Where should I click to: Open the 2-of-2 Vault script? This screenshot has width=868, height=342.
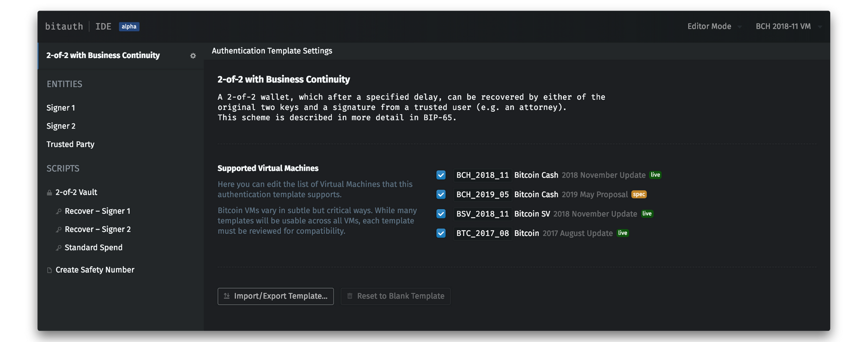point(76,192)
